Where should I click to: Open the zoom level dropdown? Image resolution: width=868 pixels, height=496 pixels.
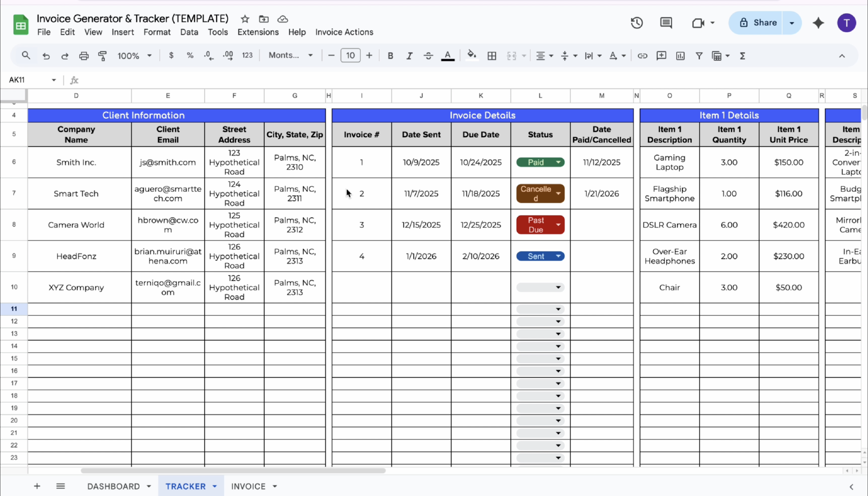pyautogui.click(x=134, y=56)
